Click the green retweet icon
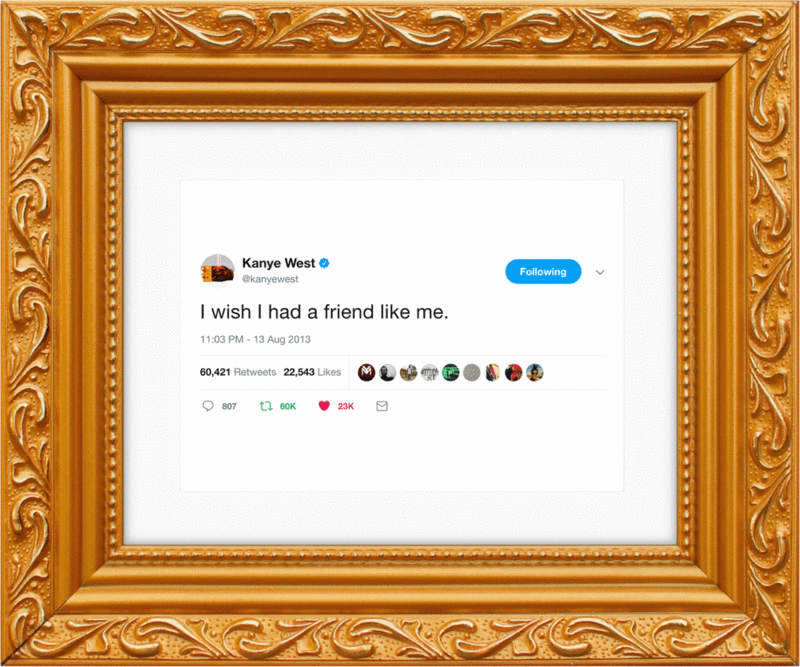 (x=266, y=406)
